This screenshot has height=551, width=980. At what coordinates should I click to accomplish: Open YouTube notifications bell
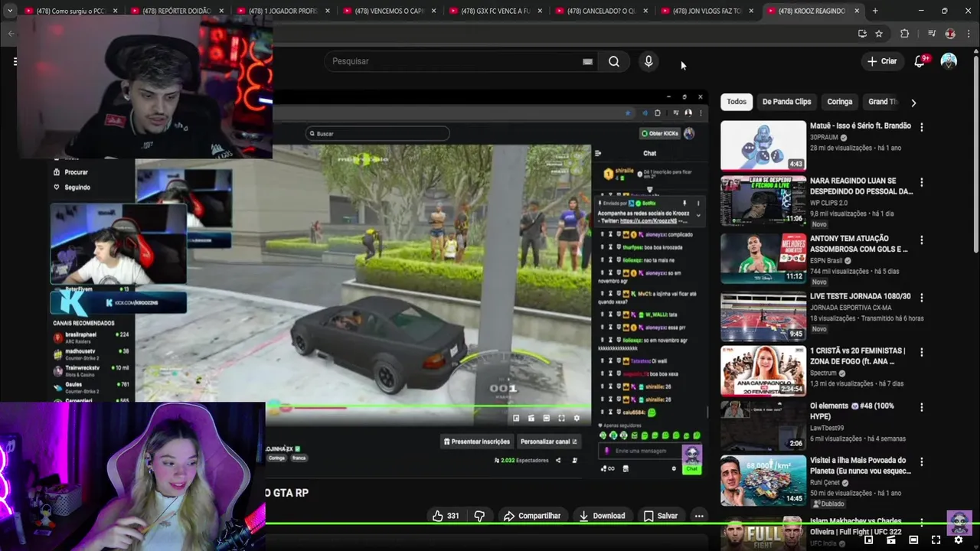pyautogui.click(x=920, y=61)
